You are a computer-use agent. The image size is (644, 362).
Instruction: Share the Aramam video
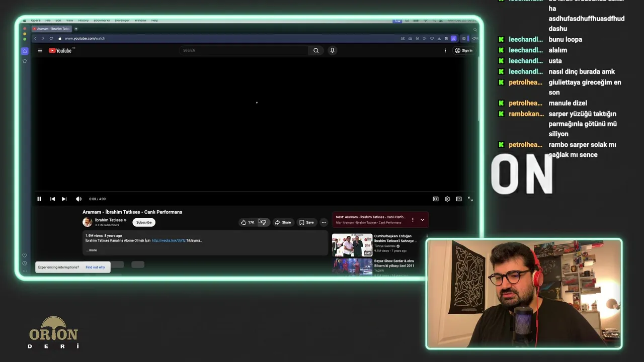coord(283,222)
